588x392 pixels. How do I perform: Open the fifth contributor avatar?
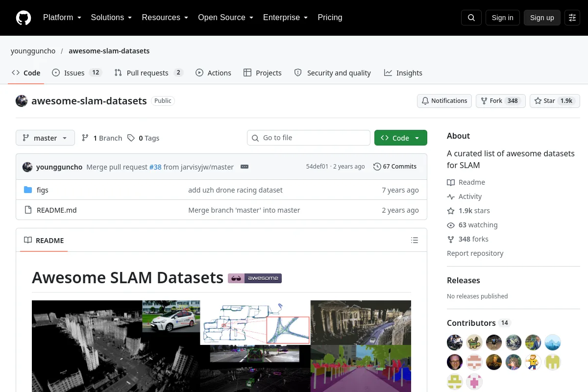533,342
